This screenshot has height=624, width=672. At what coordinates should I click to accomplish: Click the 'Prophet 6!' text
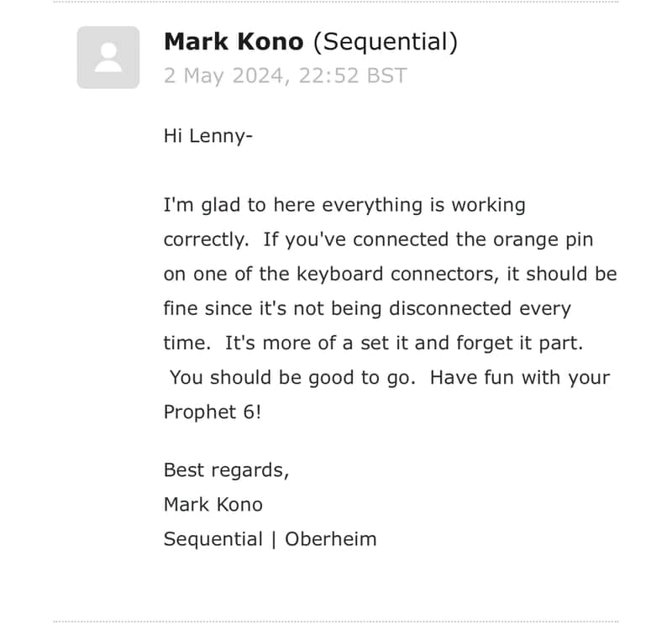[213, 412]
